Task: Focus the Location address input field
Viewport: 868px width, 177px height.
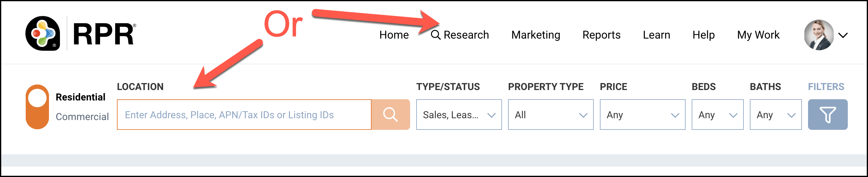Action: 244,115
